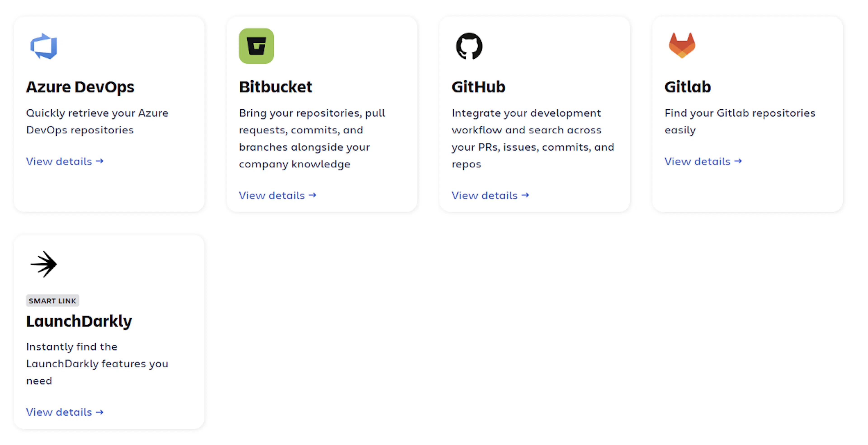Select the Gitlab card heading
Screen dimensions: 868x445
pos(688,87)
